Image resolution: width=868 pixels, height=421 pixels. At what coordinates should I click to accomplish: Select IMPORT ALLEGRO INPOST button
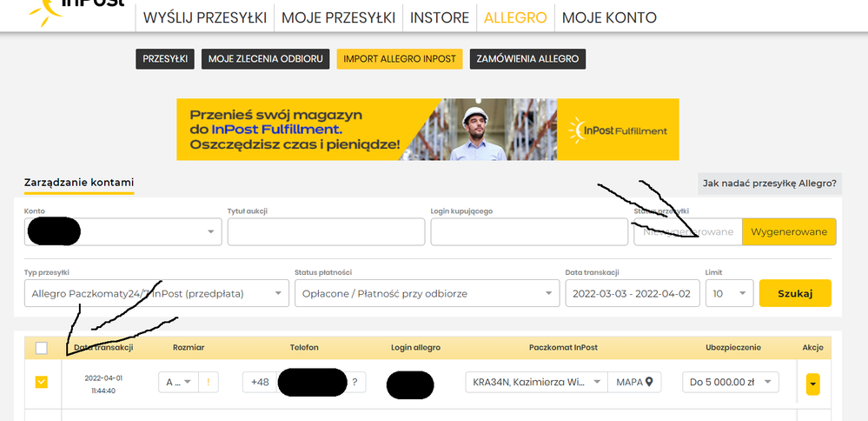tap(399, 59)
